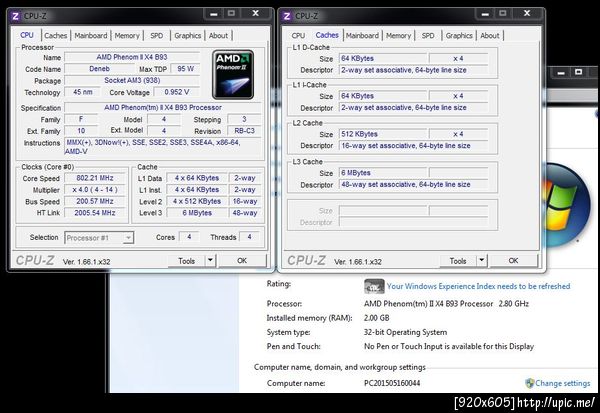Image resolution: width=600 pixels, height=413 pixels.
Task: Click the AMD Phenom II processor logo
Action: (x=233, y=74)
